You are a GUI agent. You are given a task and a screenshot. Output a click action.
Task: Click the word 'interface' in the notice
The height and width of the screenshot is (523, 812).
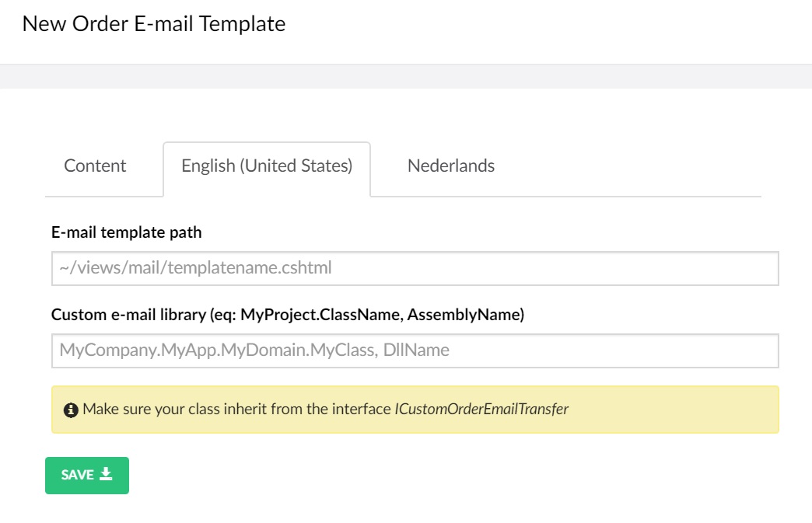tap(361, 410)
